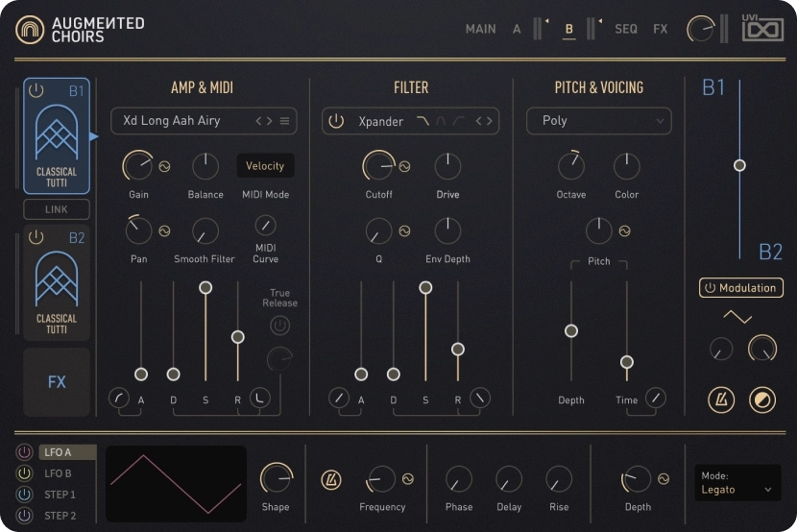Click the half-filled circle icon under Modulation
This screenshot has width=797, height=532.
coord(762,399)
